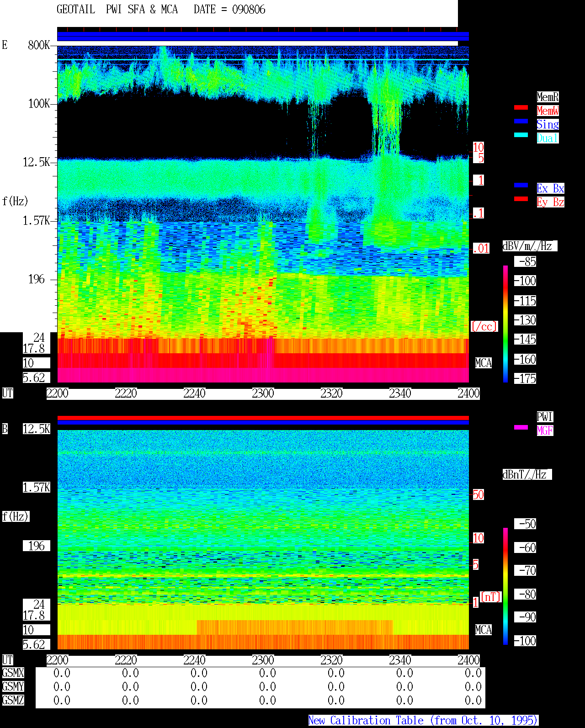Click the red bar above the B spectrogram

coord(263,418)
